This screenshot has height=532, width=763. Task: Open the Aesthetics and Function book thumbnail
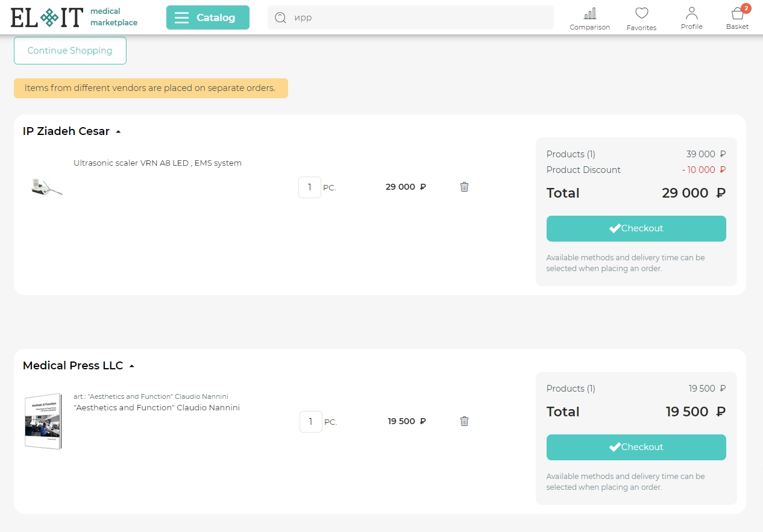coord(43,421)
